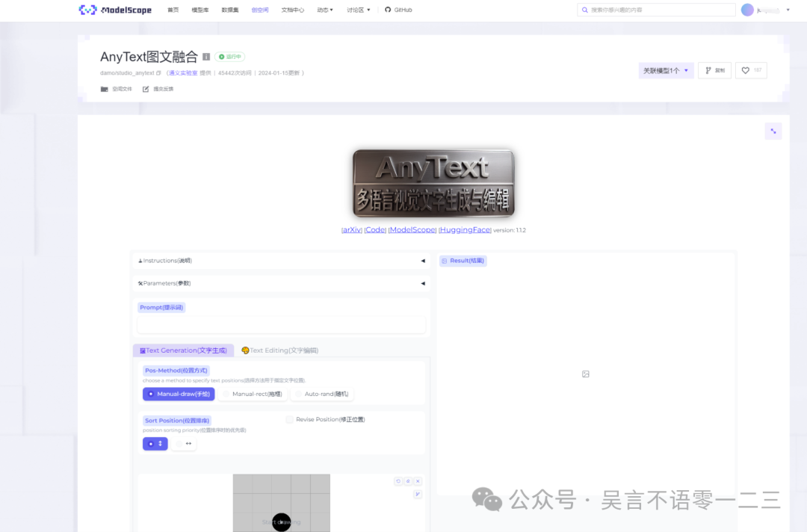The height and width of the screenshot is (532, 807).
Task: Open the GitHub repository link
Action: pos(398,10)
